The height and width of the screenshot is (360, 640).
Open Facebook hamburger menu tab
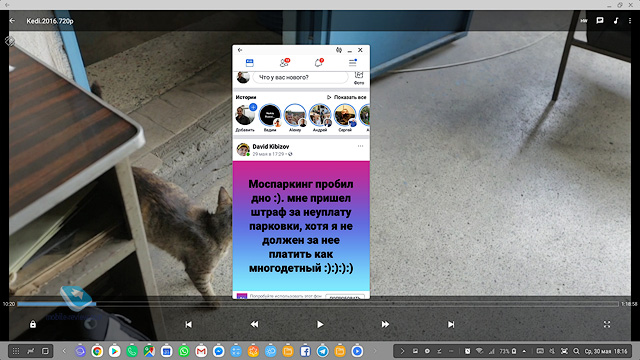353,62
